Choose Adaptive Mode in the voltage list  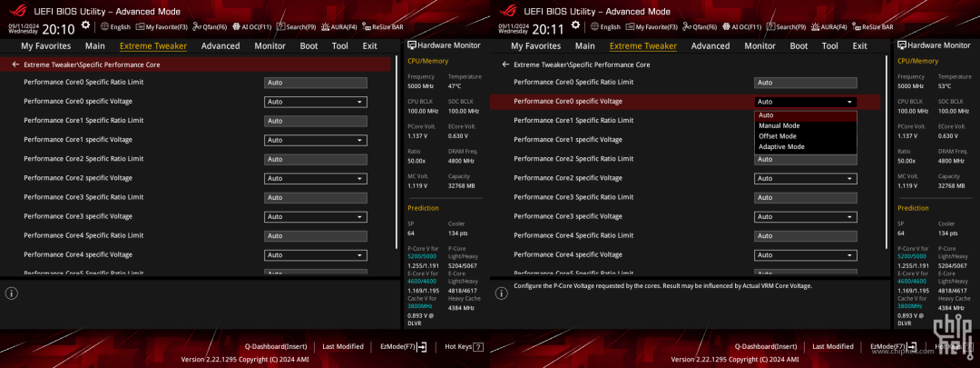[x=806, y=146]
